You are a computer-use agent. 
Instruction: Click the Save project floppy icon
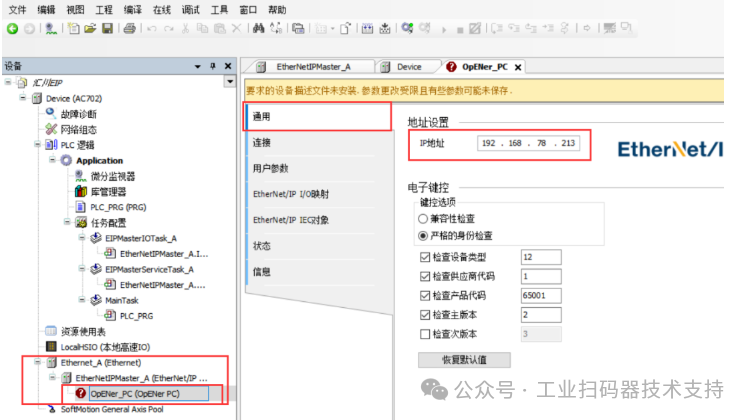point(108,29)
